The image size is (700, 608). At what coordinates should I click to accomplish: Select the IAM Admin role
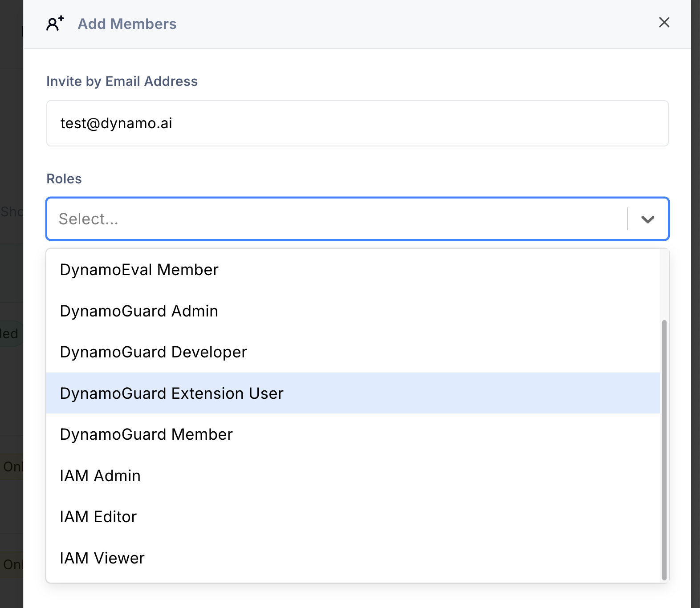353,476
